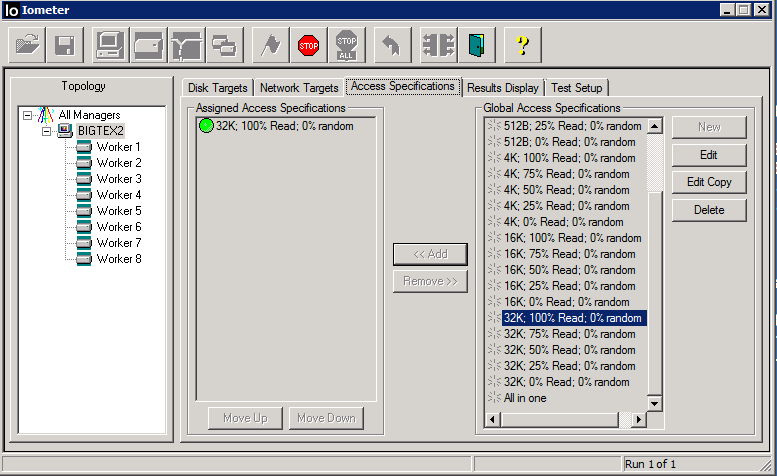Image resolution: width=777 pixels, height=476 pixels.
Task: Click the global specifications list scroll-down arrow
Action: click(655, 403)
